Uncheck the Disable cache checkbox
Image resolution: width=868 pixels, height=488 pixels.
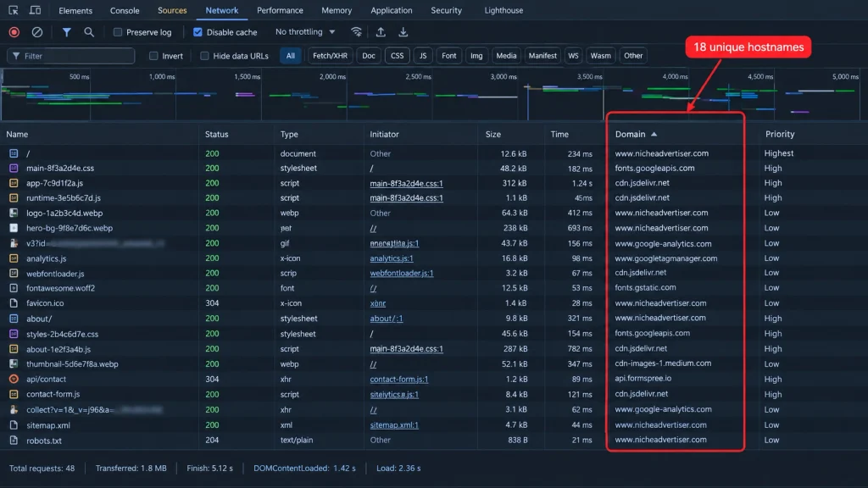point(198,32)
